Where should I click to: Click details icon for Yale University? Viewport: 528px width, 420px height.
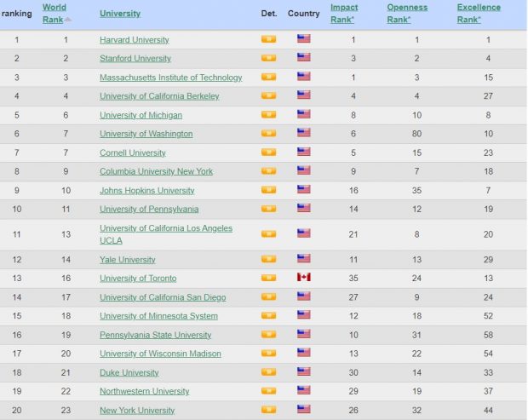point(268,259)
